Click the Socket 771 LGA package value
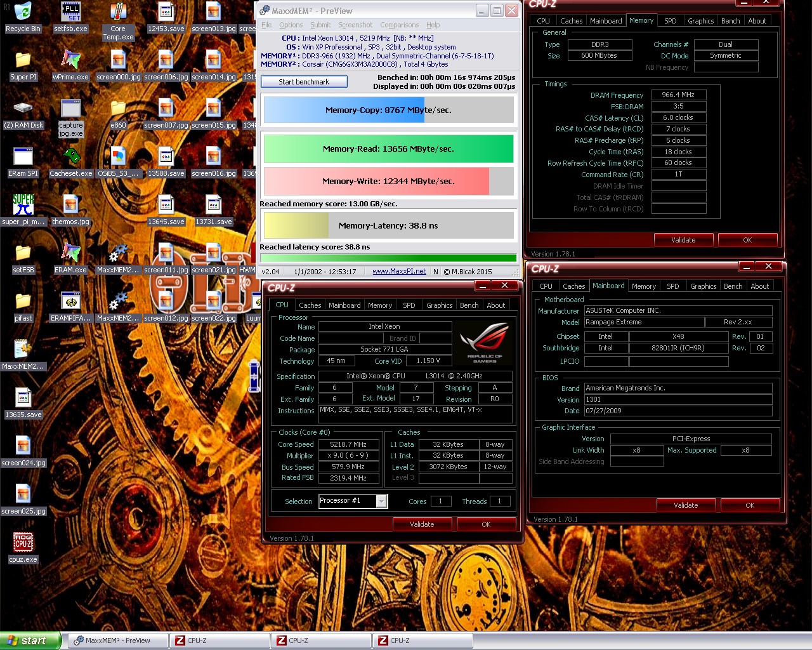 pyautogui.click(x=384, y=349)
